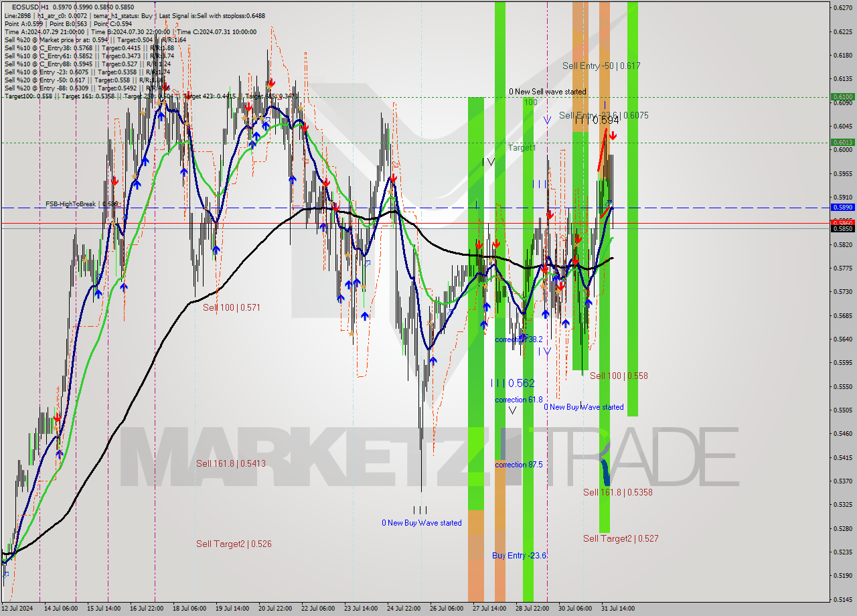The height and width of the screenshot is (616, 857).
Task: Click the 'Sell Target2 | 0.527' label
Action: 621,538
